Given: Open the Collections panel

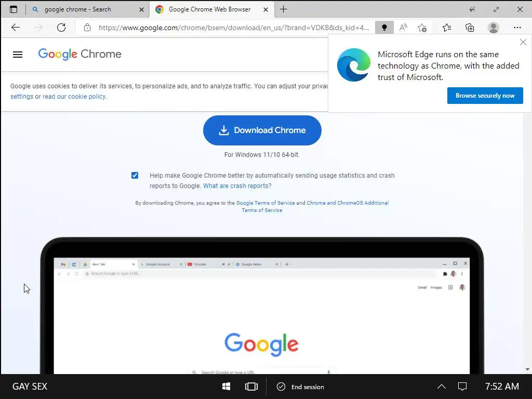Looking at the screenshot, I should pyautogui.click(x=470, y=28).
